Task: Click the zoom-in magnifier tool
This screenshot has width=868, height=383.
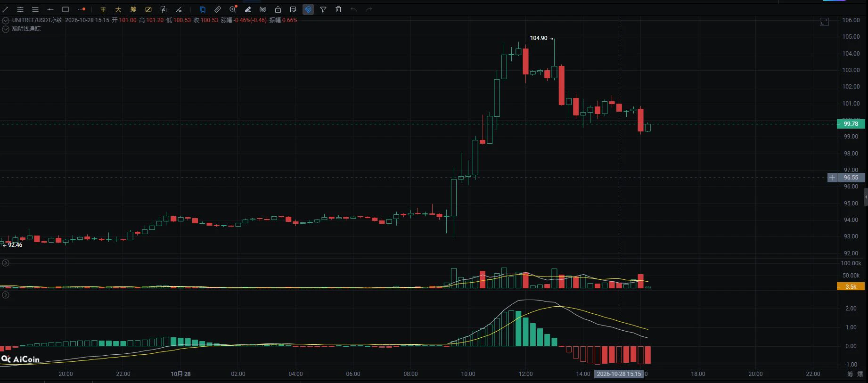Action: 233,9
